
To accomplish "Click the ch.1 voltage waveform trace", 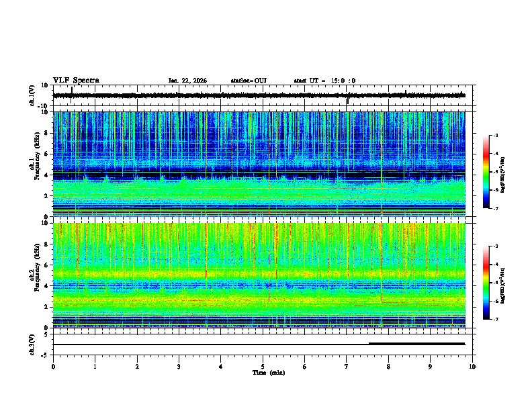I will coord(259,95).
